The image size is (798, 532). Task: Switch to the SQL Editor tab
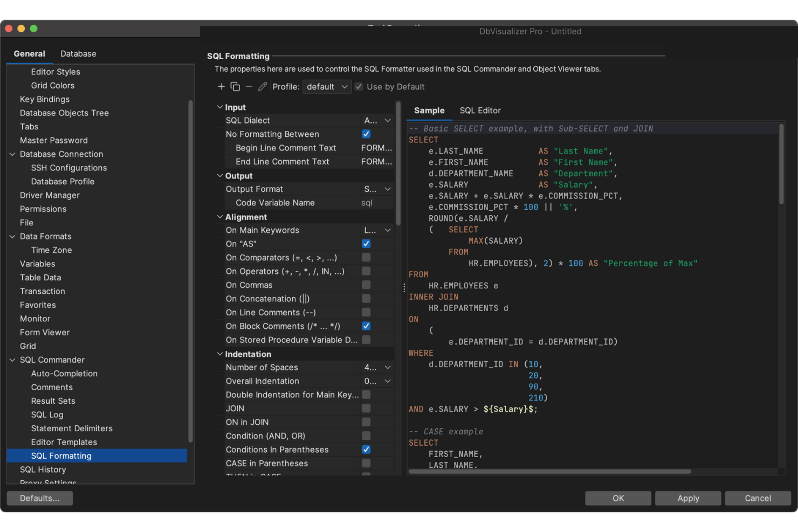pyautogui.click(x=480, y=110)
